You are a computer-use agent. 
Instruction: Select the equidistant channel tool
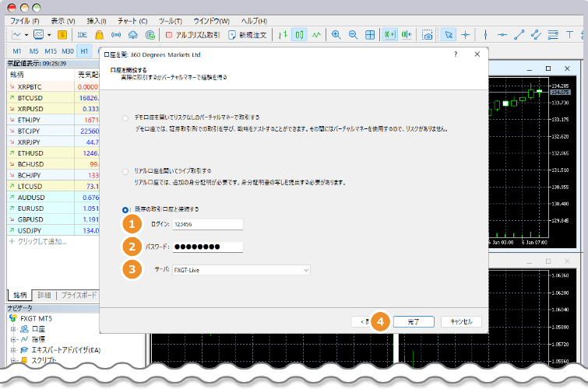536,35
